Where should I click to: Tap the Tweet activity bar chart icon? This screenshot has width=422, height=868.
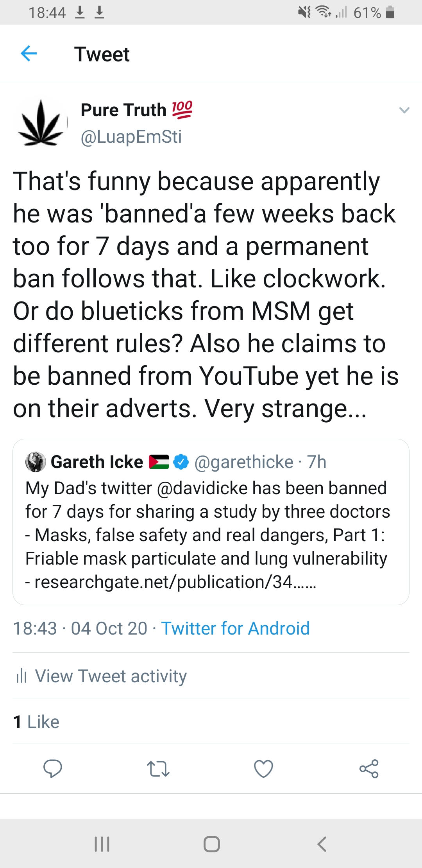click(x=21, y=676)
